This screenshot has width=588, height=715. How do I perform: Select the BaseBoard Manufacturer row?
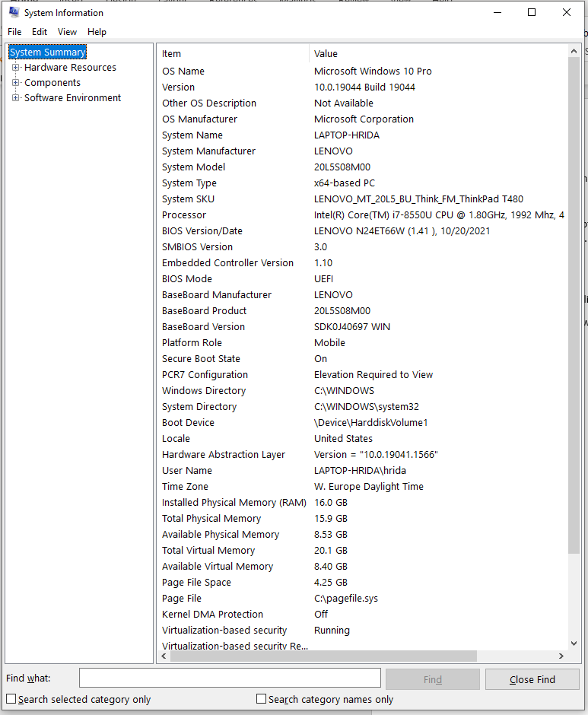(363, 294)
